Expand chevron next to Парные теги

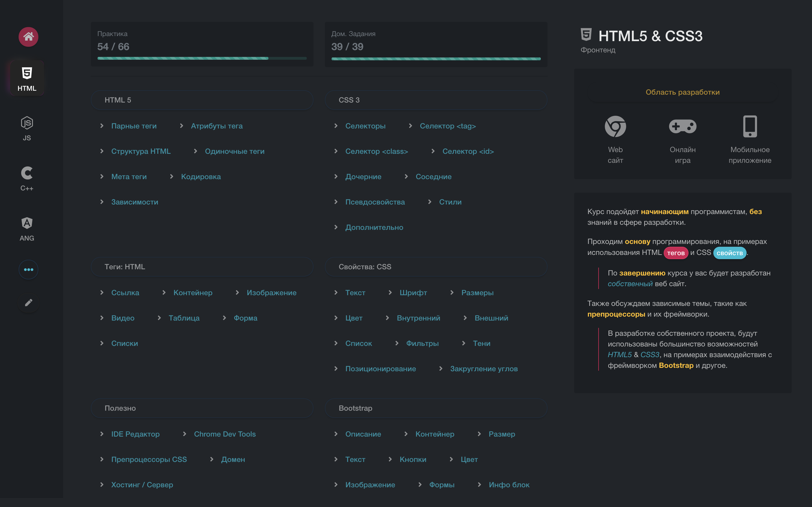[102, 126]
